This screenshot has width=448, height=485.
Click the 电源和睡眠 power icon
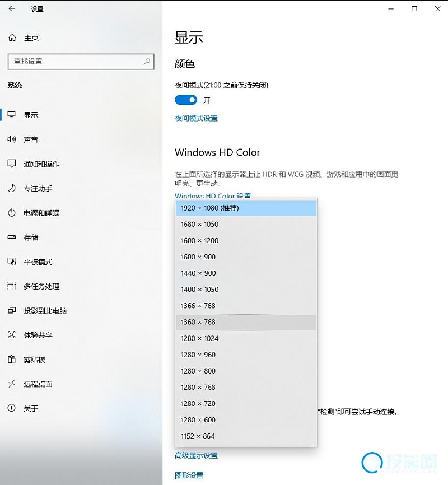coord(12,213)
